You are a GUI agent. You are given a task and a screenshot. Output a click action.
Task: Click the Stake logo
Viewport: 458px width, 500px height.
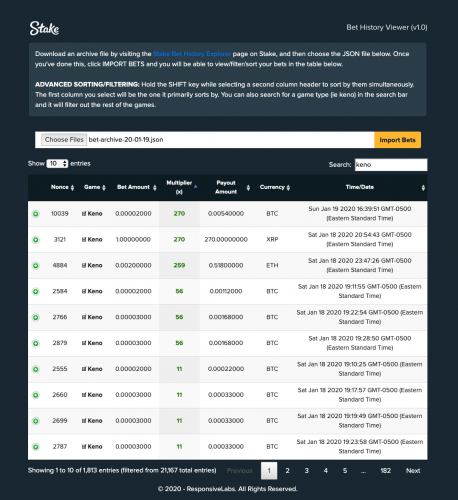click(x=44, y=28)
